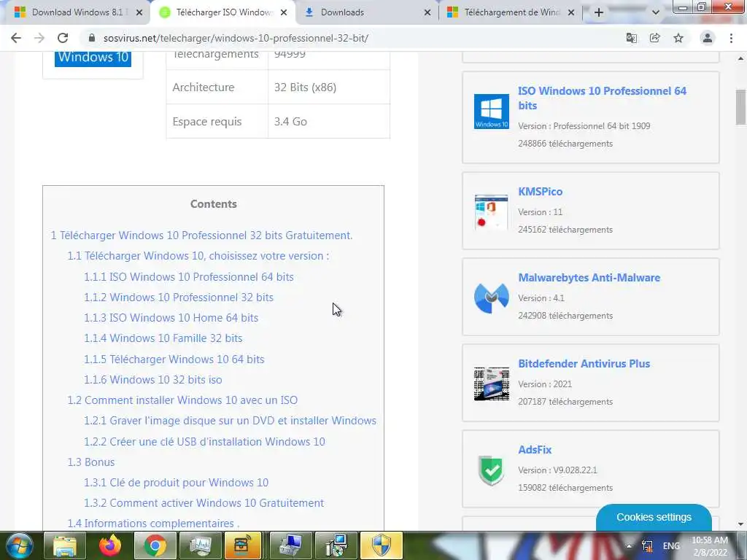Jump to 1.4 Informations complementaires
This screenshot has height=560, width=747.
[x=153, y=524]
